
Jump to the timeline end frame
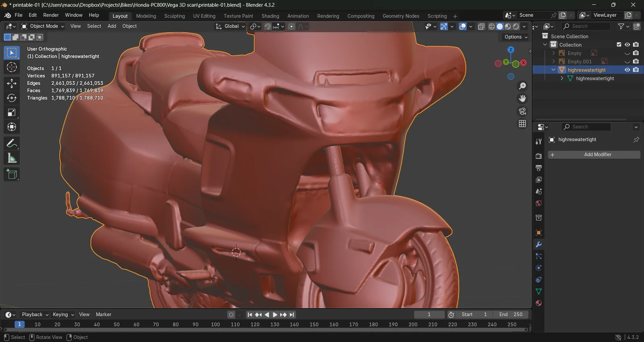point(292,315)
